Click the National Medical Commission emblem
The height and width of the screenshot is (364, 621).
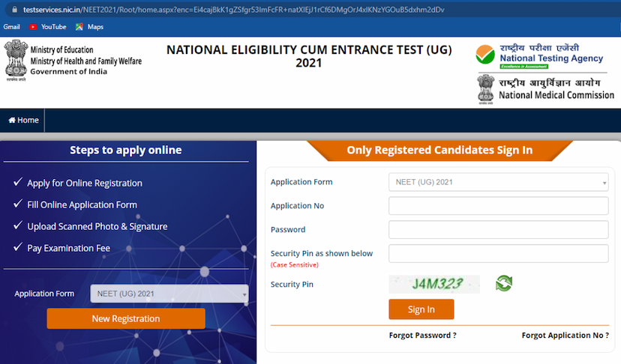click(x=485, y=89)
